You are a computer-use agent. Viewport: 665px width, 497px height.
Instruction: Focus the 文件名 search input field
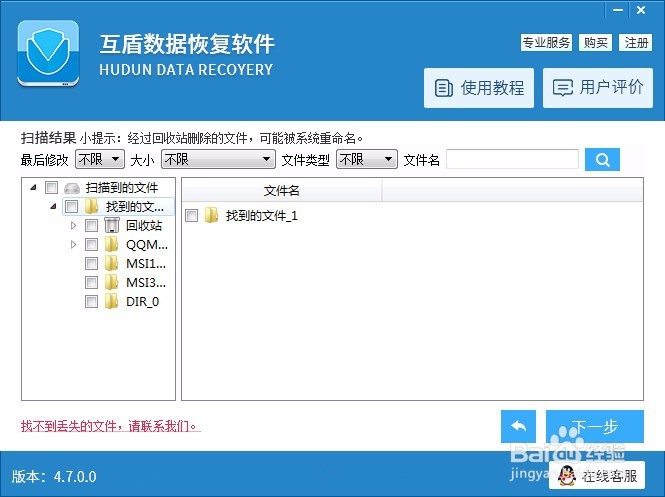click(x=512, y=159)
